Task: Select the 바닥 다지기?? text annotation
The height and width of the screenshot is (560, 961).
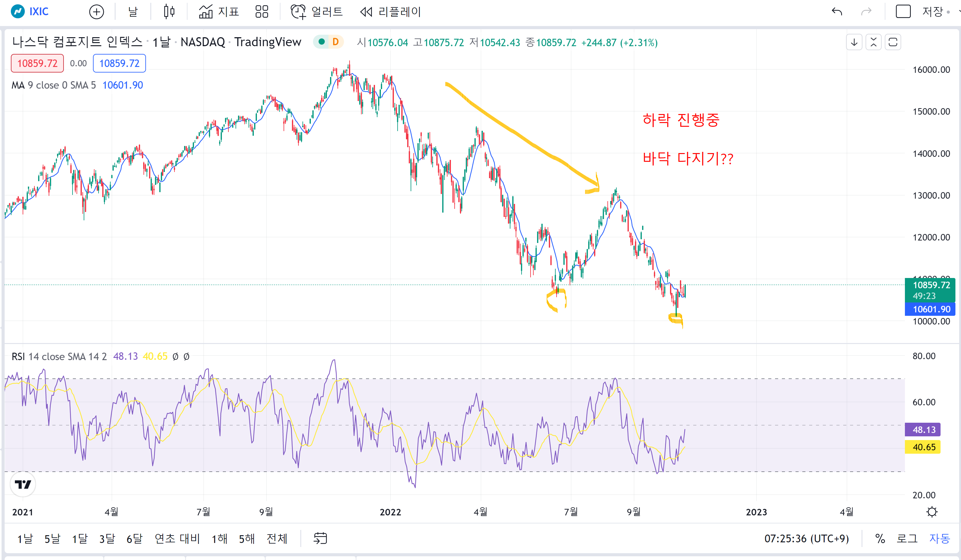Action: 688,158
